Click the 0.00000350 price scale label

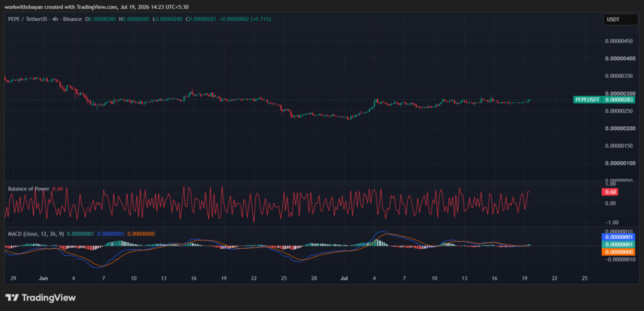(619, 76)
